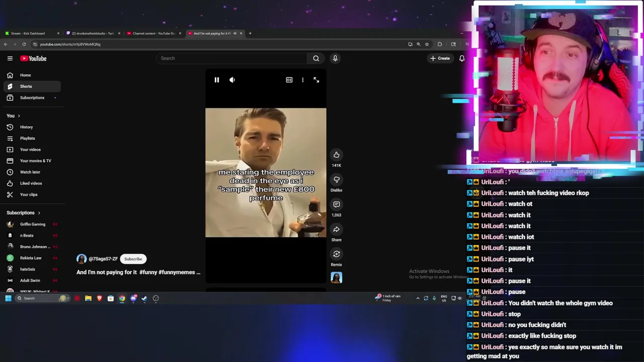This screenshot has height=362, width=644.
Task: Open @7SagaS7-ZF channel avatar
Action: 82,259
